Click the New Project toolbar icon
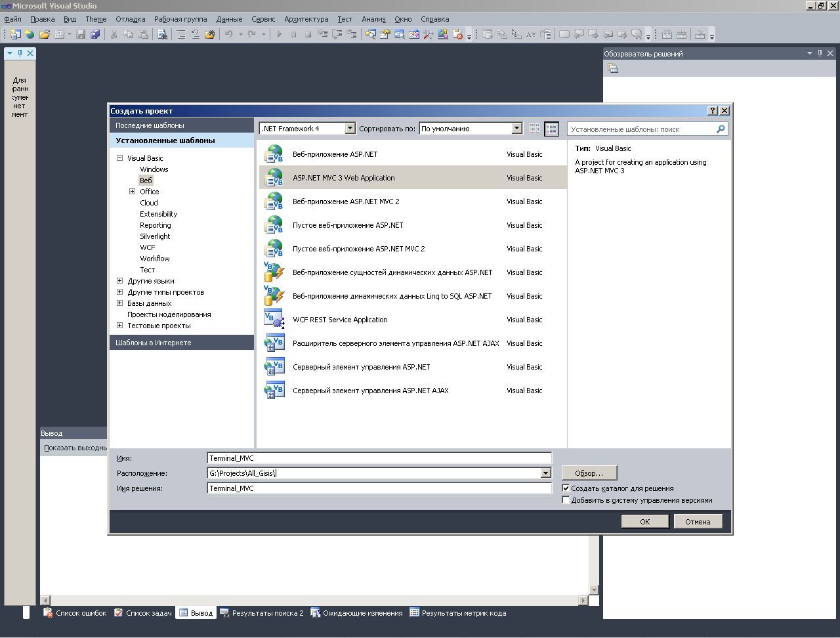 click(x=15, y=34)
